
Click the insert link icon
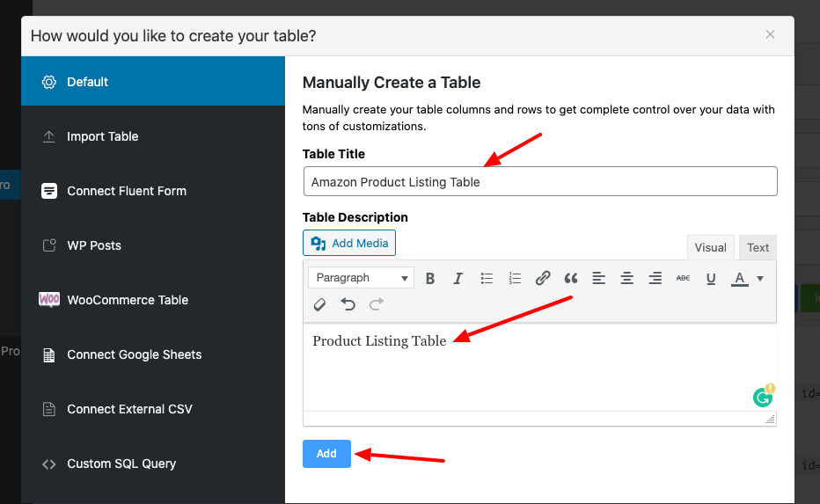(543, 278)
